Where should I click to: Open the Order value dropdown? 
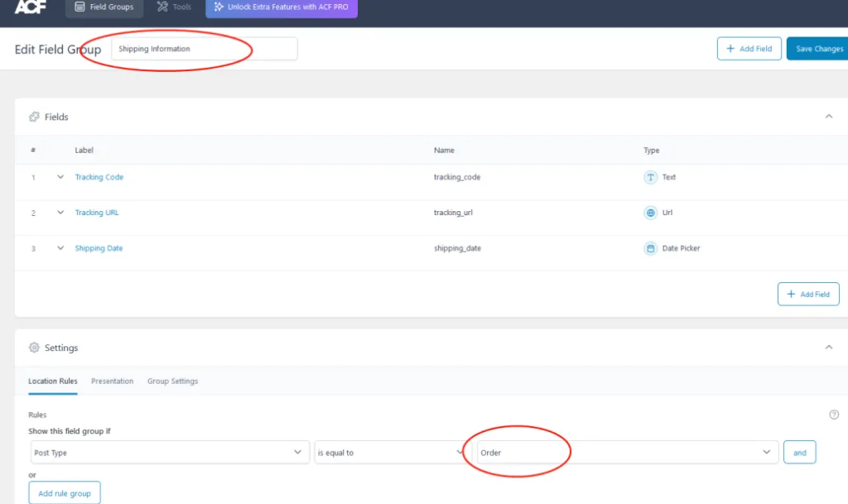(627, 453)
